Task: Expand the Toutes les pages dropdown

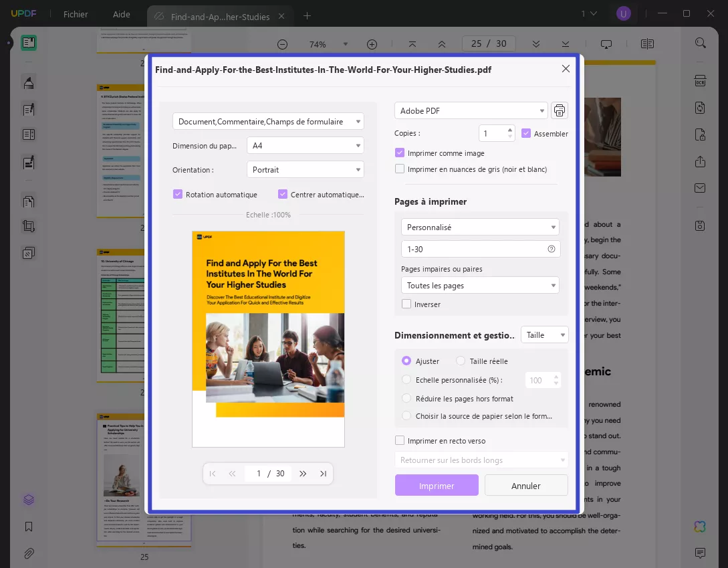Action: (480, 285)
